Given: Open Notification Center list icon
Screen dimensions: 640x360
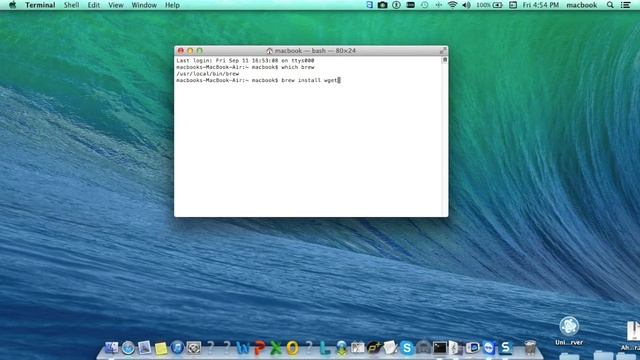Looking at the screenshot, I should (625, 5).
